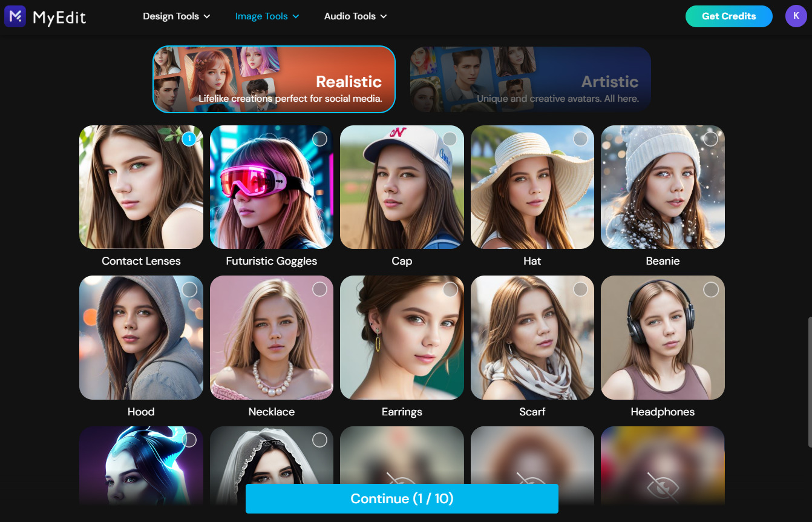Viewport: 812px width, 522px height.
Task: Tick the Necklace selection circle
Action: 319,289
